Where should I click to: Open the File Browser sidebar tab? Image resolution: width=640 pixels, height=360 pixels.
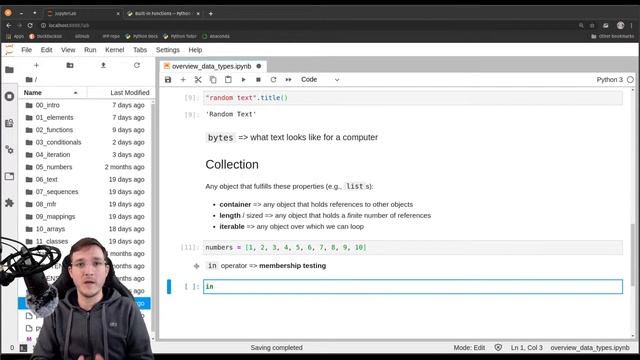tap(9, 70)
